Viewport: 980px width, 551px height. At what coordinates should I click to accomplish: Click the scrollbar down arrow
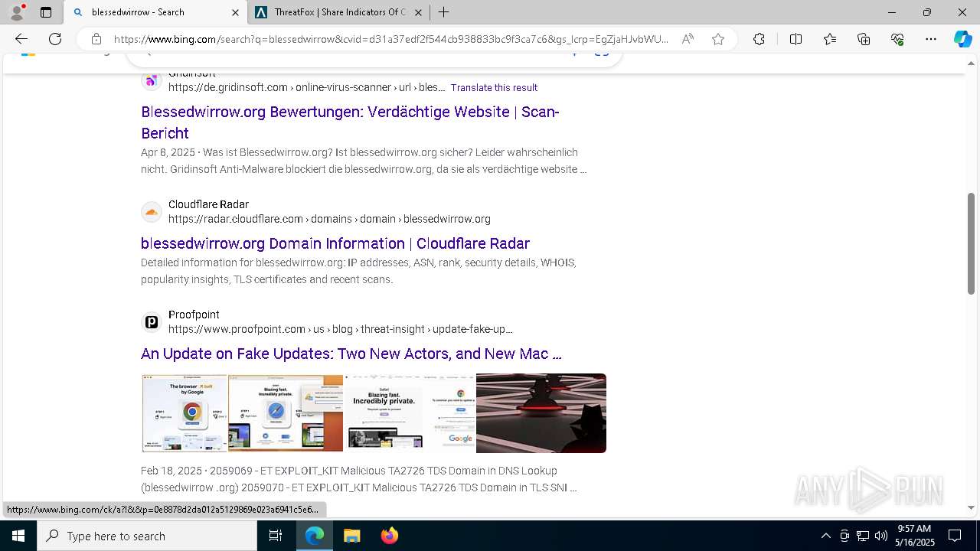971,507
